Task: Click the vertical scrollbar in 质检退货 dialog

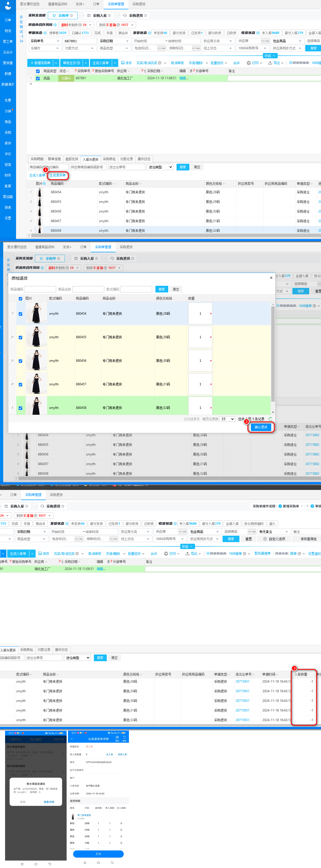Action: point(273,354)
